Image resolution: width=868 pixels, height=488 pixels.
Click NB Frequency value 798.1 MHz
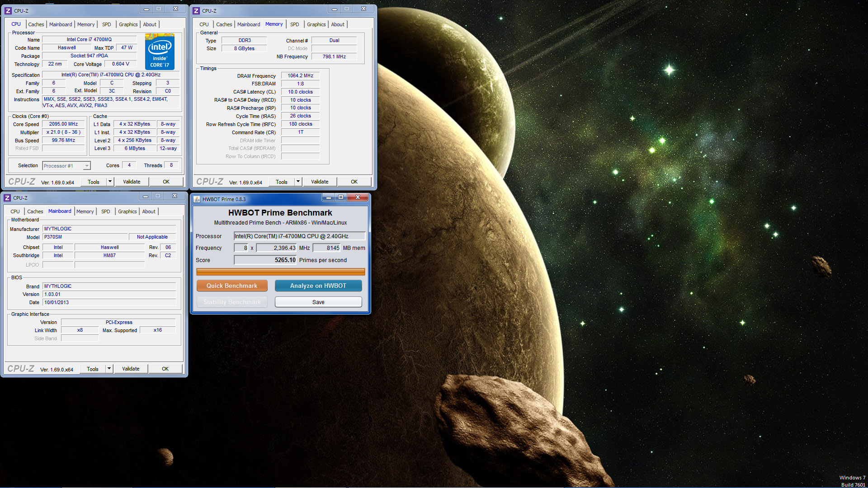pos(334,56)
